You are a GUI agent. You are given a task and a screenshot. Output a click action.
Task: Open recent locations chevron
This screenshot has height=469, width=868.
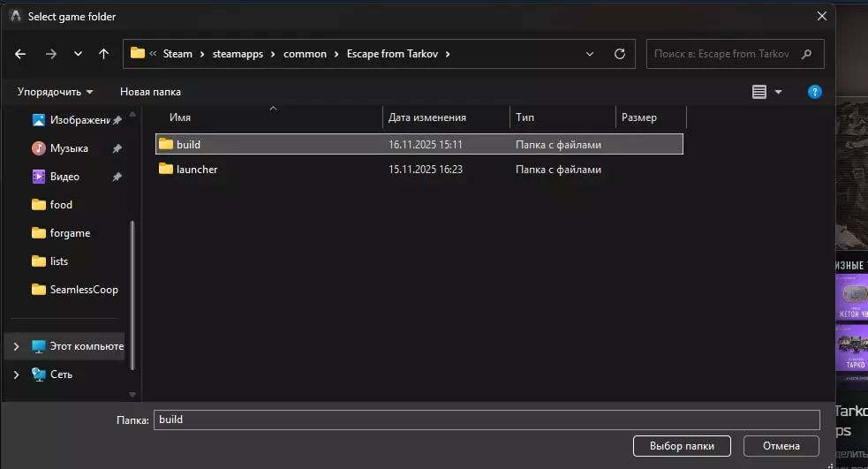(x=78, y=54)
